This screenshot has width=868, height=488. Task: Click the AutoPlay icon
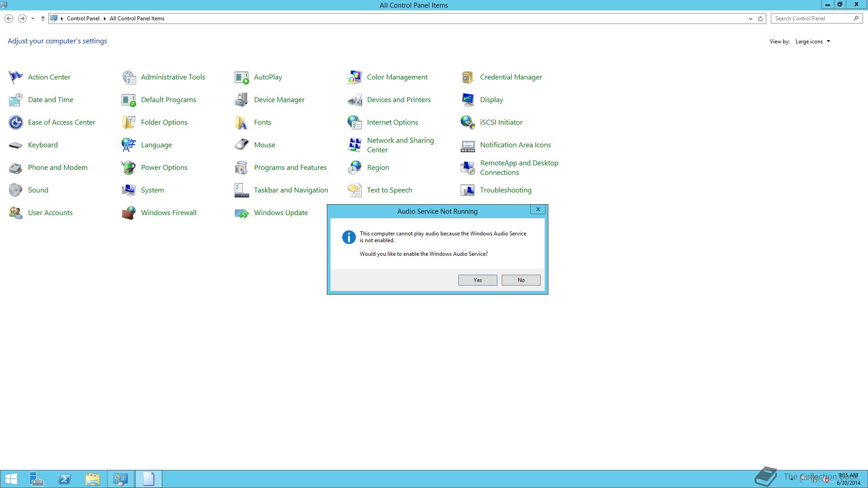point(242,77)
